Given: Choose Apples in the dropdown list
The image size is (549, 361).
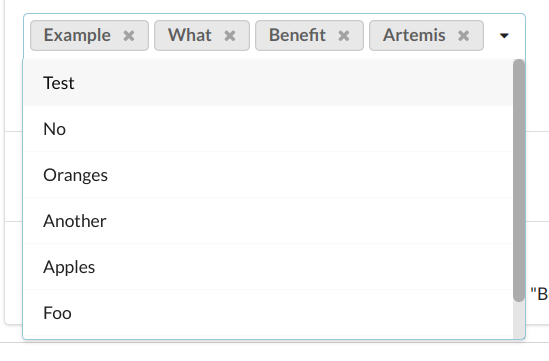Looking at the screenshot, I should coord(268,267).
